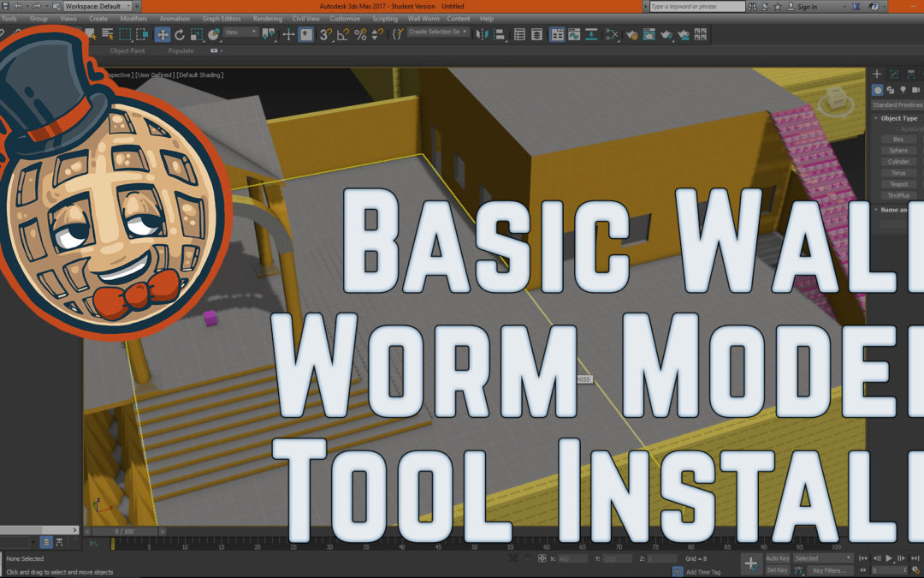The width and height of the screenshot is (924, 578).
Task: Open Render Setup teapot-gear icon
Action: pos(631,34)
